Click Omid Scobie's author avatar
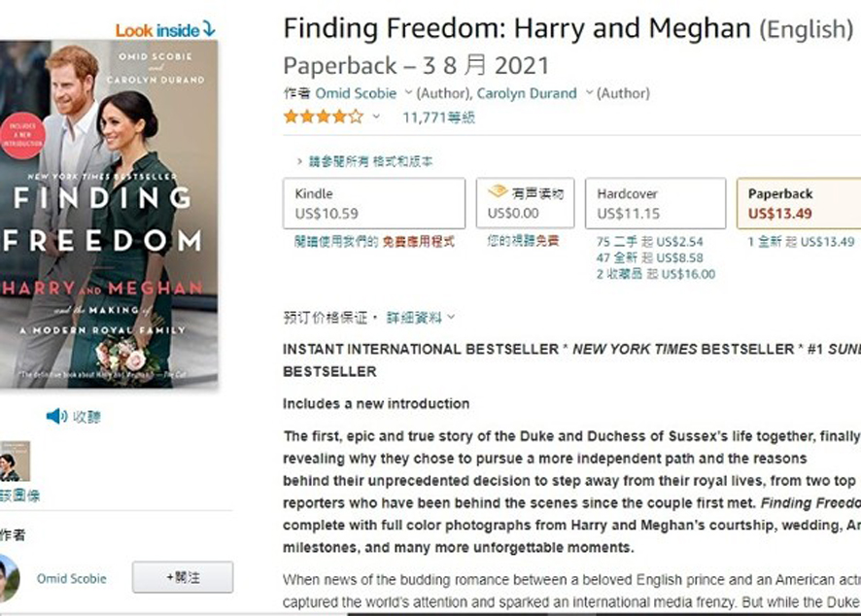Viewport: 861px width, 616px height. point(9,578)
